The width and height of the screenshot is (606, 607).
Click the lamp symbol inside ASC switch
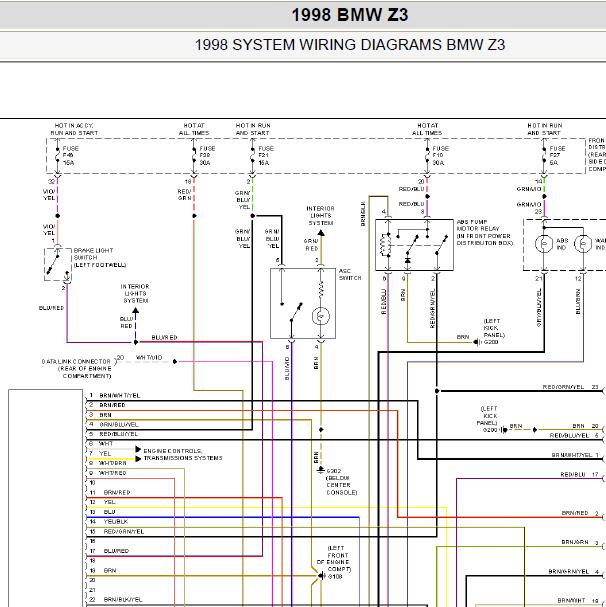click(321, 316)
